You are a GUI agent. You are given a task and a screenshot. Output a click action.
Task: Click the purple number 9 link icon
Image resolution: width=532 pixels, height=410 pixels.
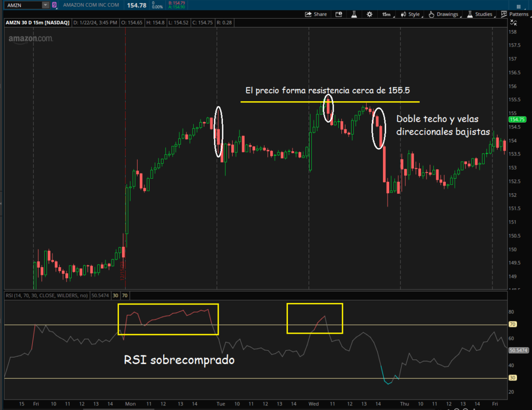[x=54, y=5]
